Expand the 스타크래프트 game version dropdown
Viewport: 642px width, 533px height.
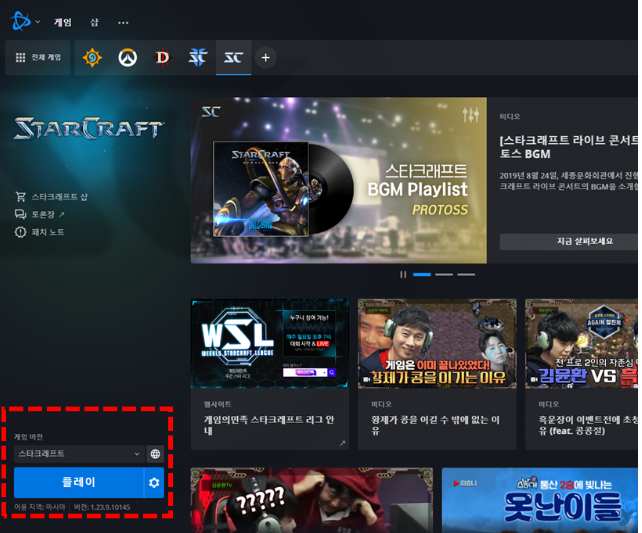(x=79, y=454)
